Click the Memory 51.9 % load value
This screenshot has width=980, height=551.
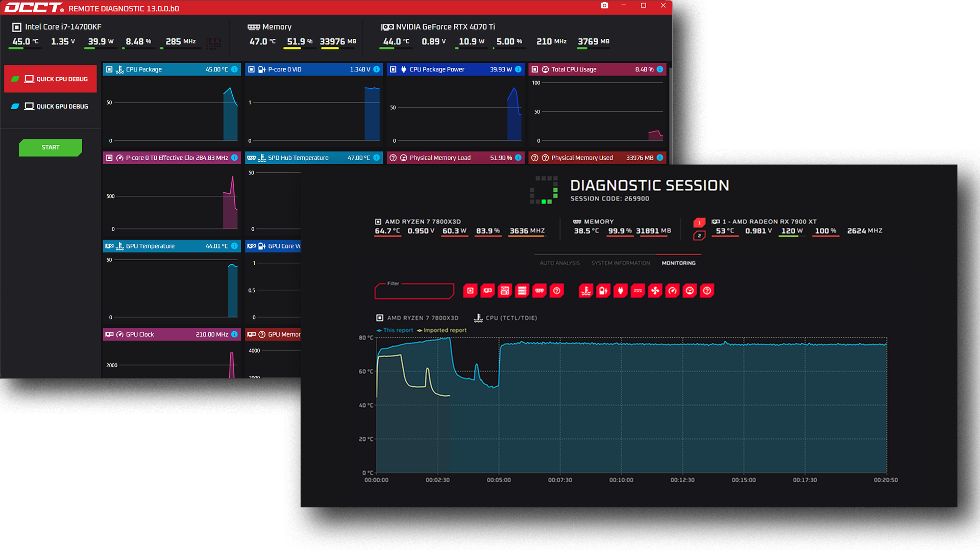coord(300,41)
